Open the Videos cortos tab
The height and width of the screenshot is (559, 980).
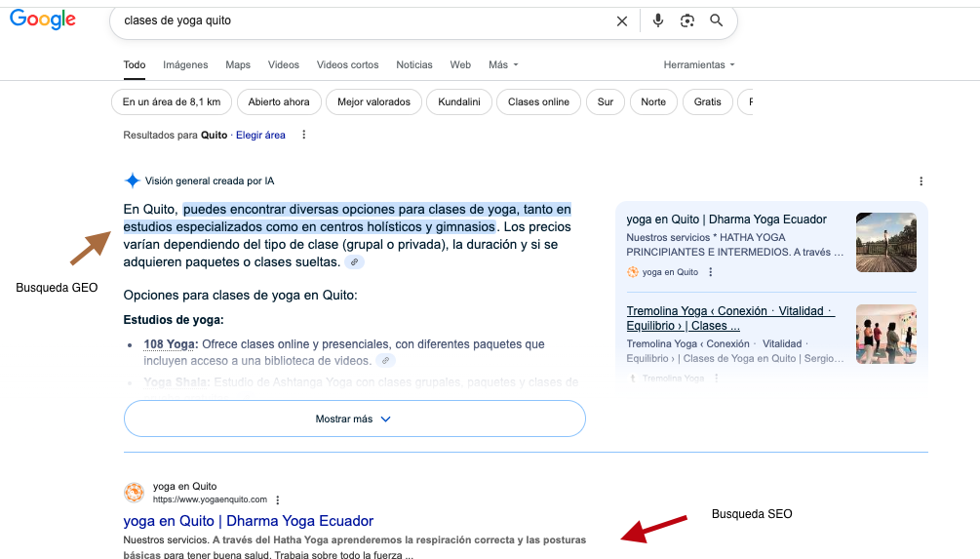pos(347,65)
